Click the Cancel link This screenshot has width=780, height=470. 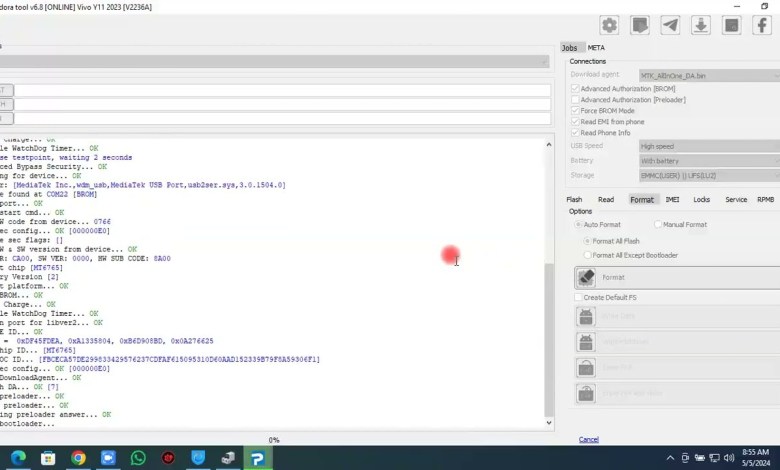589,440
